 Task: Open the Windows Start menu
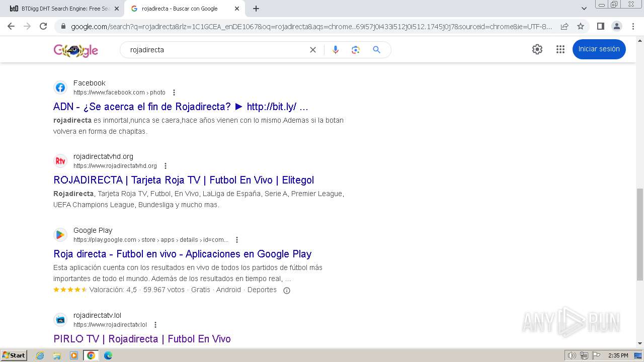tap(14, 355)
